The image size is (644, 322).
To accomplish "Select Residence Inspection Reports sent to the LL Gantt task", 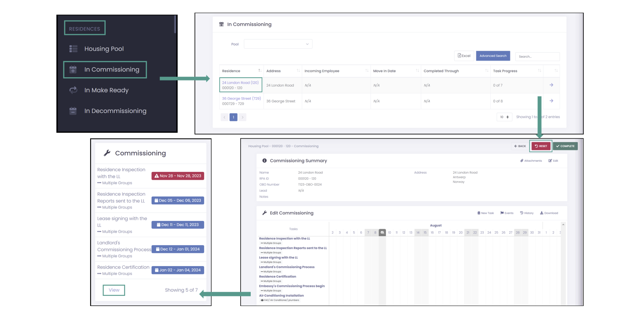I will point(293,248).
